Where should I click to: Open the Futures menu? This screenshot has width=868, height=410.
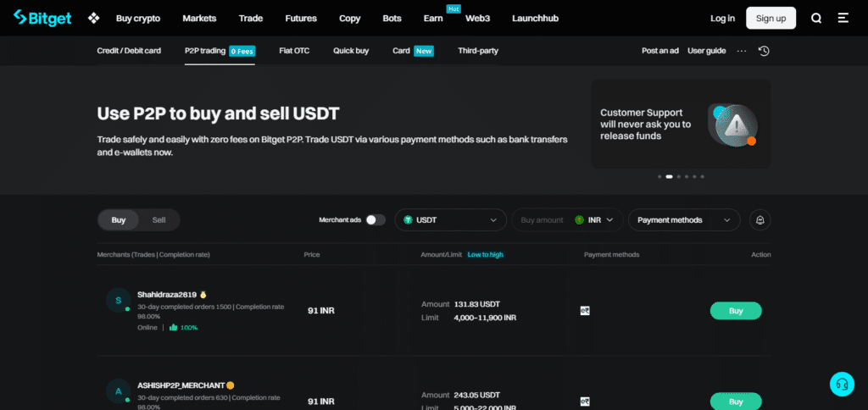[x=301, y=19]
